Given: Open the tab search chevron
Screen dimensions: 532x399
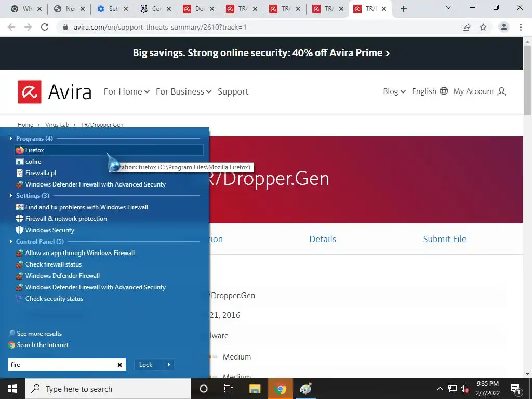Looking at the screenshot, I should [448, 7].
